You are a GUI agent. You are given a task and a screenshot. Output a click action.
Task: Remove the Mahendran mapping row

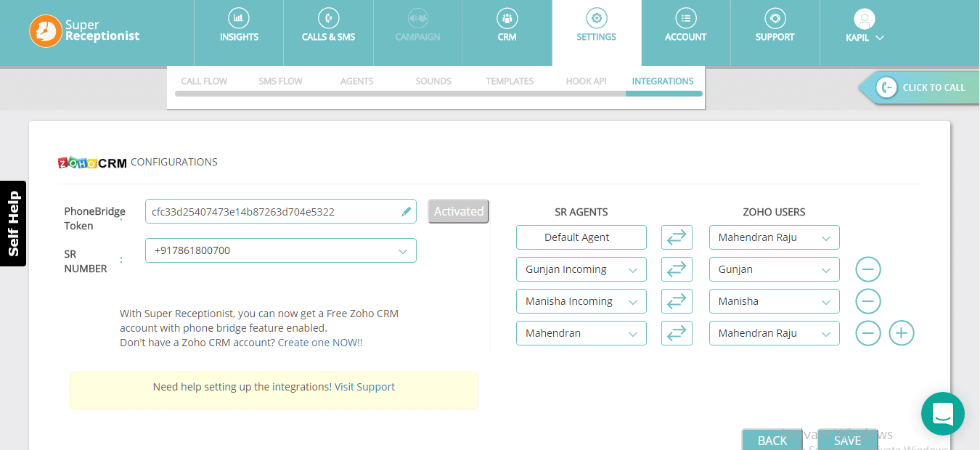pos(868,333)
